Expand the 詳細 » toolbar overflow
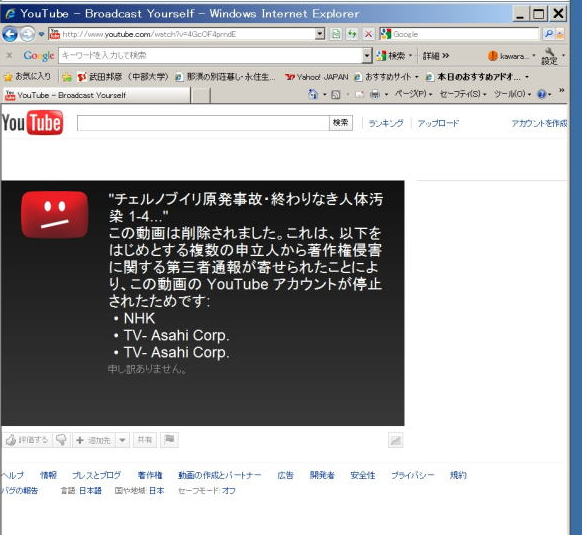This screenshot has height=536, width=587. [435, 56]
